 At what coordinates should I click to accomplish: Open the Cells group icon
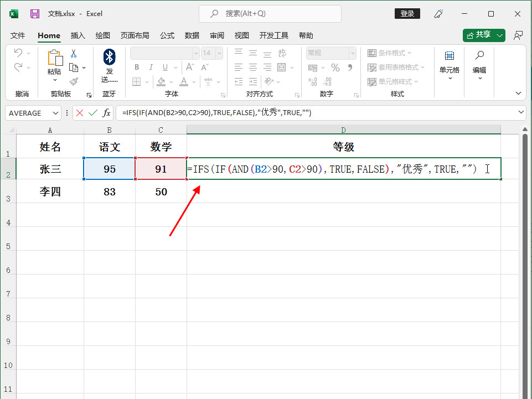coord(449,55)
